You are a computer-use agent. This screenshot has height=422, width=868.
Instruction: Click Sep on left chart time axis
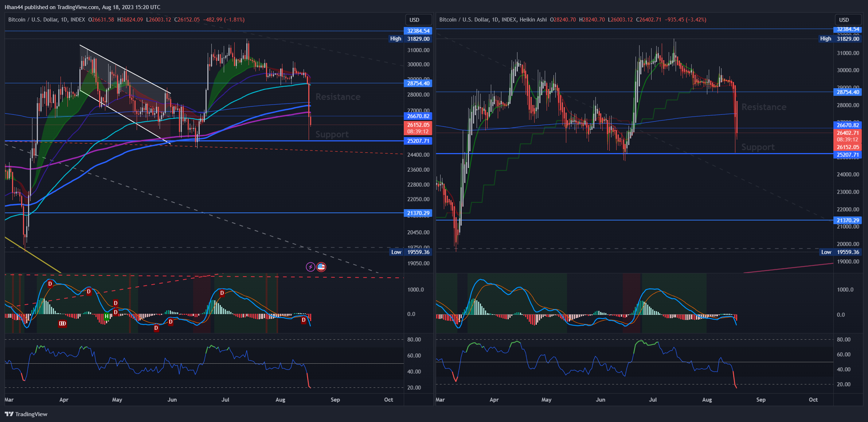(335, 400)
